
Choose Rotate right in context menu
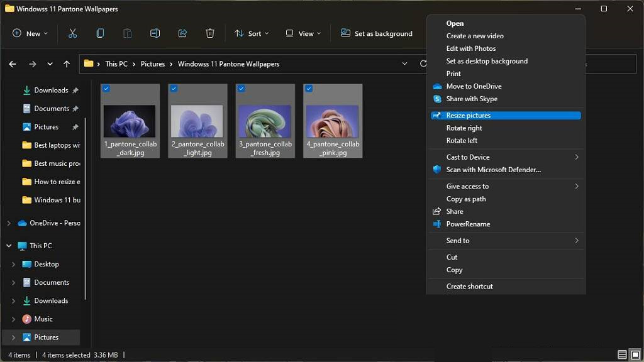(x=464, y=128)
